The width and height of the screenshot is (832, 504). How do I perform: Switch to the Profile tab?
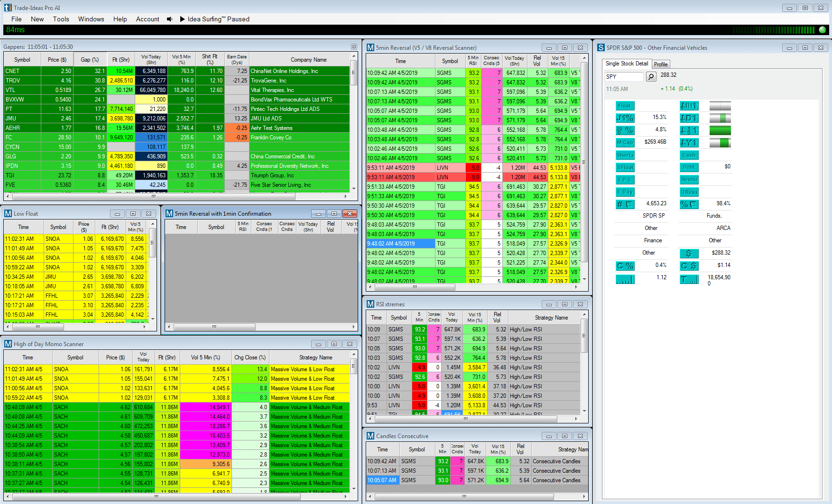[660, 64]
